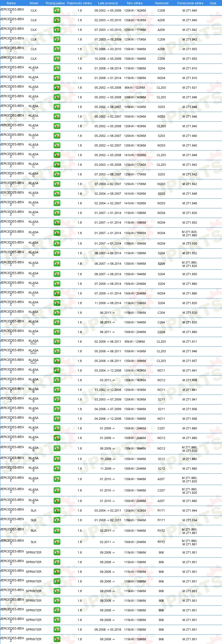The width and height of the screenshot is (222, 644).
Task: Click fuel icon in the 1.6 S204 M 271.910 row
Action: point(57,68)
